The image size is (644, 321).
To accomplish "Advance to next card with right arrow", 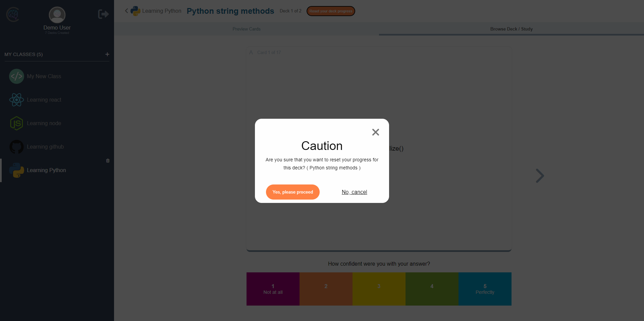I will [x=540, y=175].
